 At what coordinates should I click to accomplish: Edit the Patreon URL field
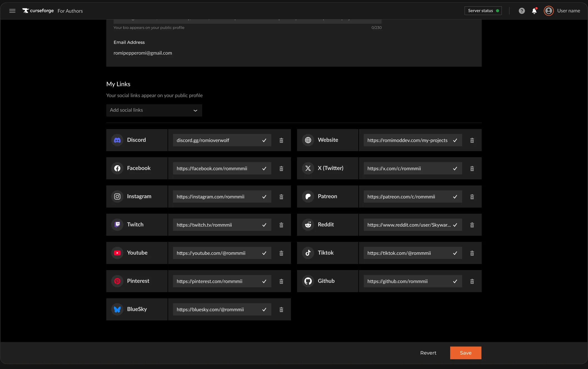click(x=413, y=196)
